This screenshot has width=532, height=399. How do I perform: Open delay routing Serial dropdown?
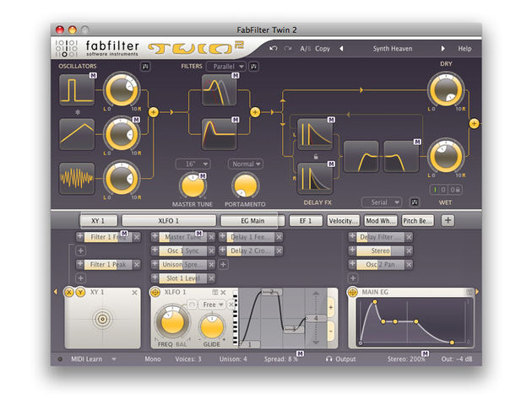coord(382,202)
